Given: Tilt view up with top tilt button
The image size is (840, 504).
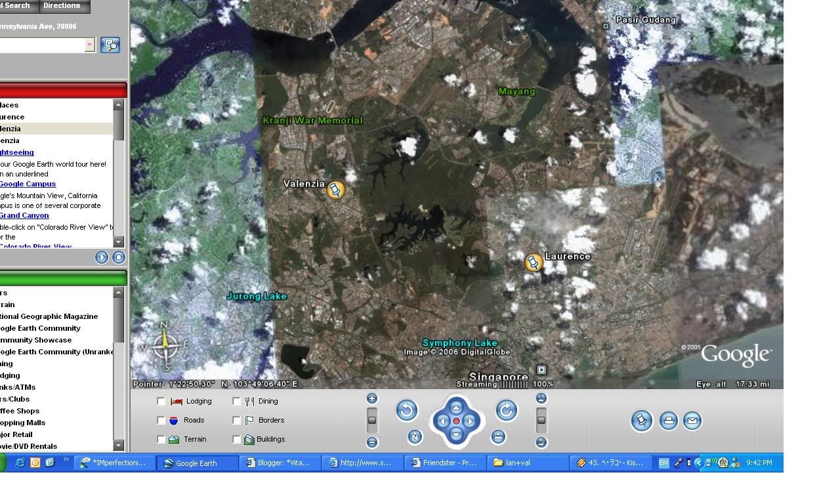Looking at the screenshot, I should click(x=541, y=398).
